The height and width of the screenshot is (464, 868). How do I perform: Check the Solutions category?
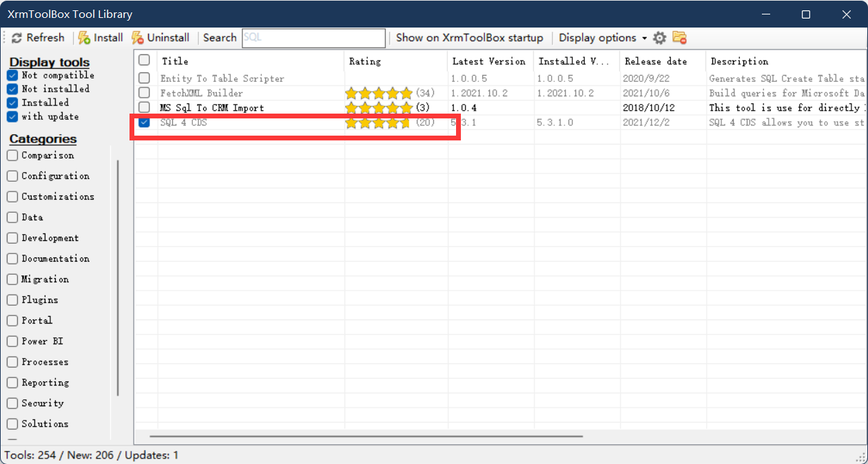coord(12,424)
